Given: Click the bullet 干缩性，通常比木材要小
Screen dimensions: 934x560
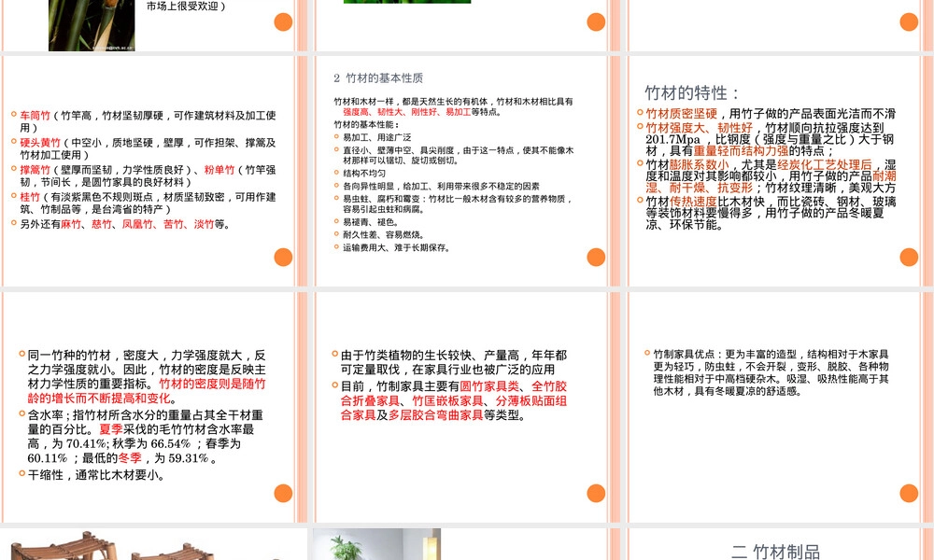Looking at the screenshot, I should 96,475.
